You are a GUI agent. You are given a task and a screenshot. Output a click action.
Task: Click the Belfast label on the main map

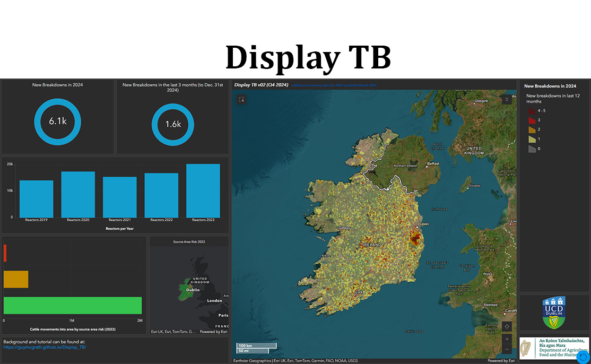click(433, 163)
